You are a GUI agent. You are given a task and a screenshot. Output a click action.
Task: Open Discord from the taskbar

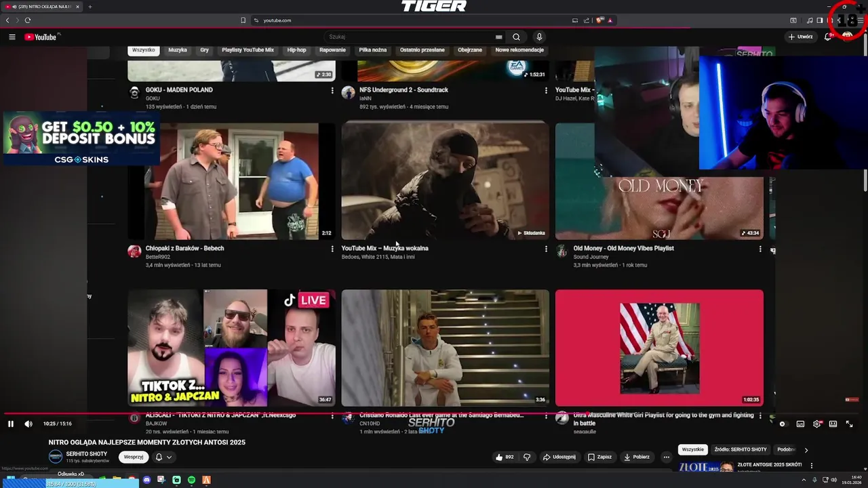[146, 480]
